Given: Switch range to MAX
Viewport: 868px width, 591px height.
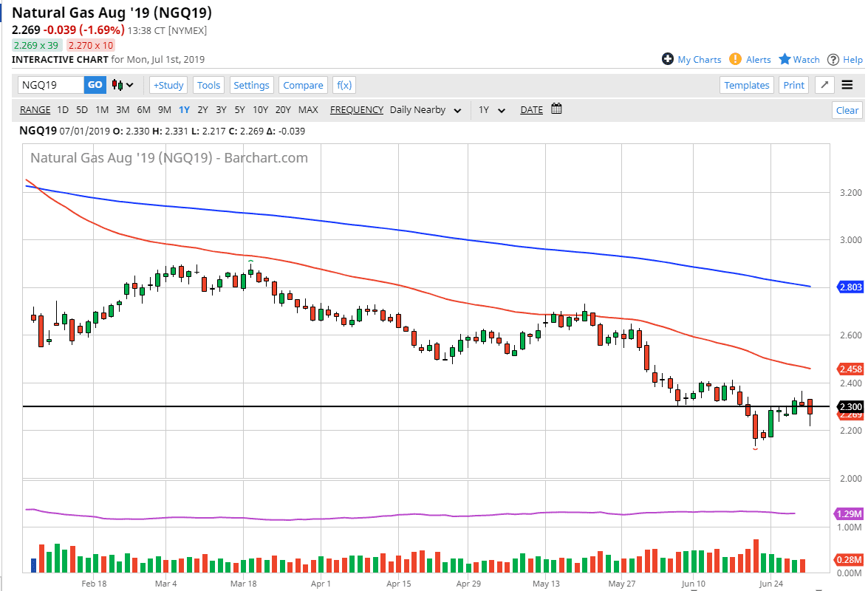Looking at the screenshot, I should (308, 110).
